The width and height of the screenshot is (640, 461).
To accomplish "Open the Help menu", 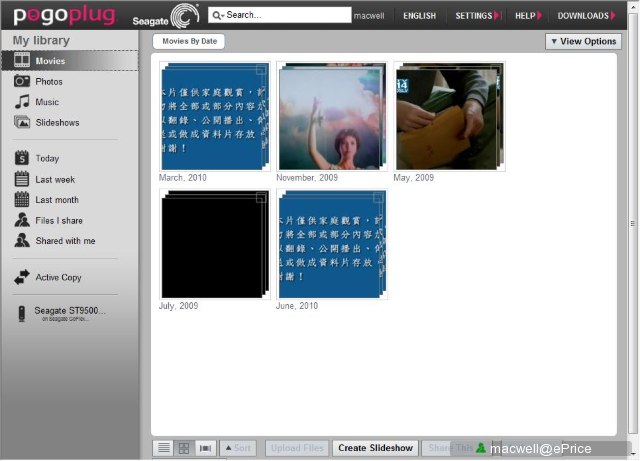I will (x=528, y=16).
